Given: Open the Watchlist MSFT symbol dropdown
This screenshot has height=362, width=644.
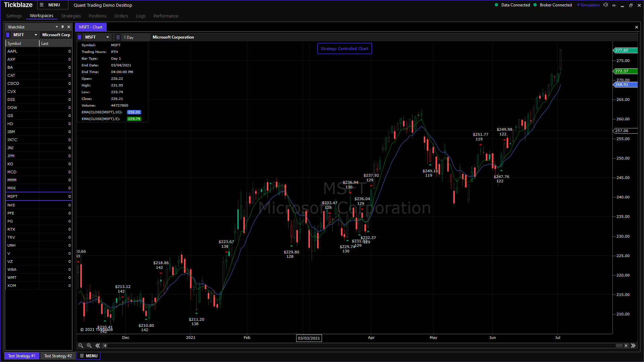Looking at the screenshot, I should (x=36, y=35).
